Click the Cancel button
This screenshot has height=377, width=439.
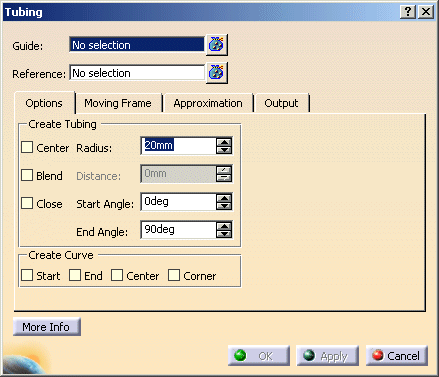tap(397, 356)
